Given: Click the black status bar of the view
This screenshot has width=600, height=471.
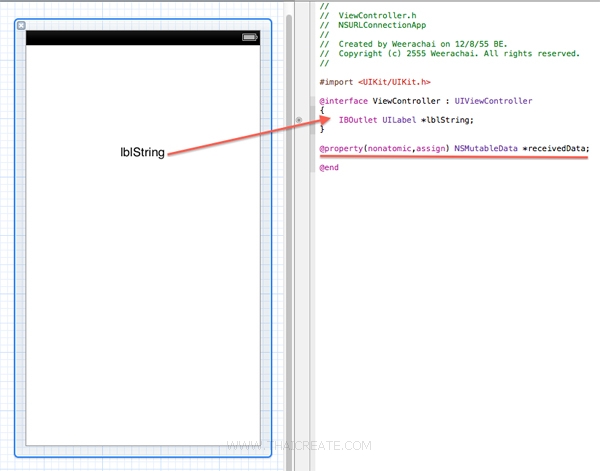Looking at the screenshot, I should (143, 38).
